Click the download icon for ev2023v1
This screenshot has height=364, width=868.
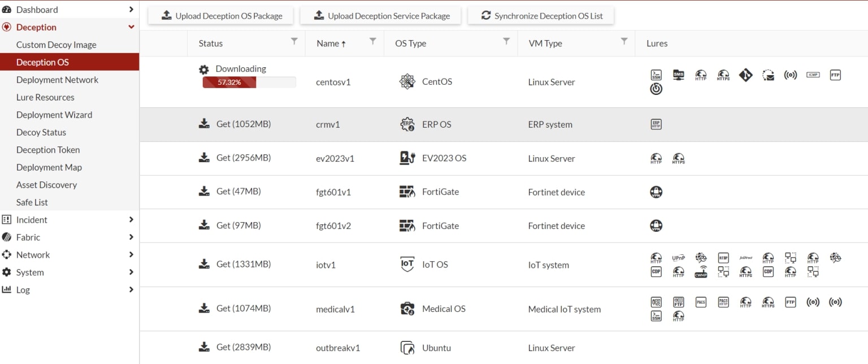pyautogui.click(x=204, y=158)
